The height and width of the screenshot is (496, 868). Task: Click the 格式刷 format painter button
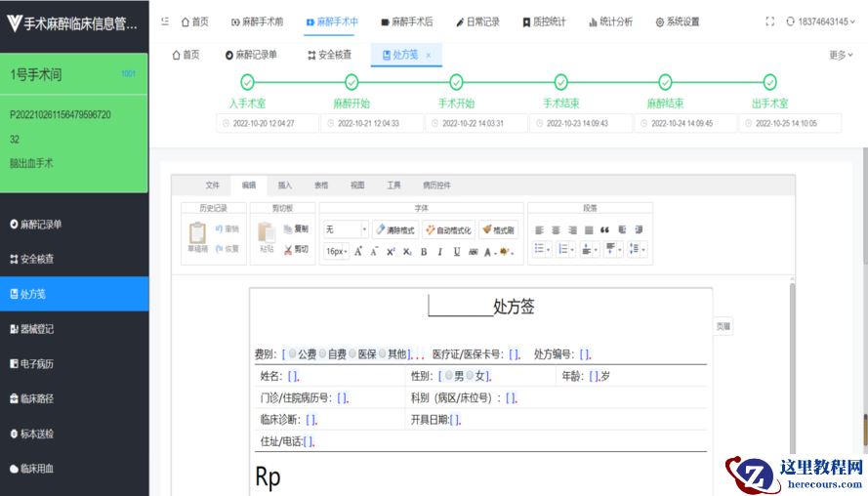click(498, 229)
